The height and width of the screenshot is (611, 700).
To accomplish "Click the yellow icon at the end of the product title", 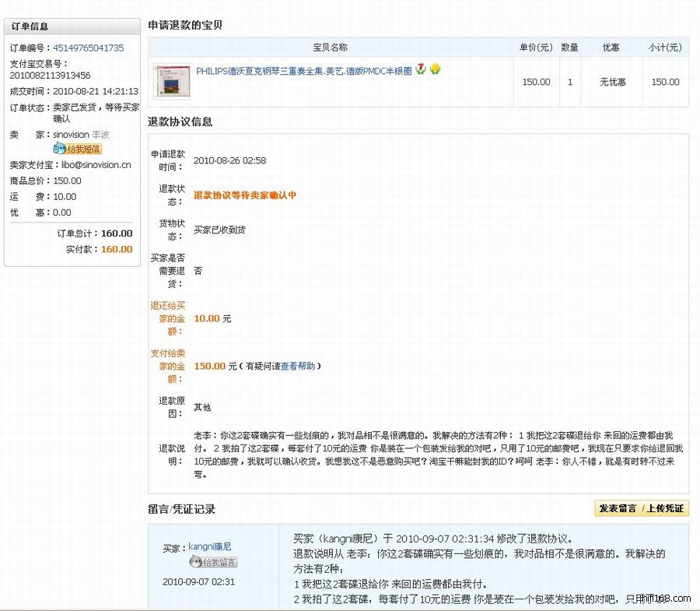I will (436, 69).
